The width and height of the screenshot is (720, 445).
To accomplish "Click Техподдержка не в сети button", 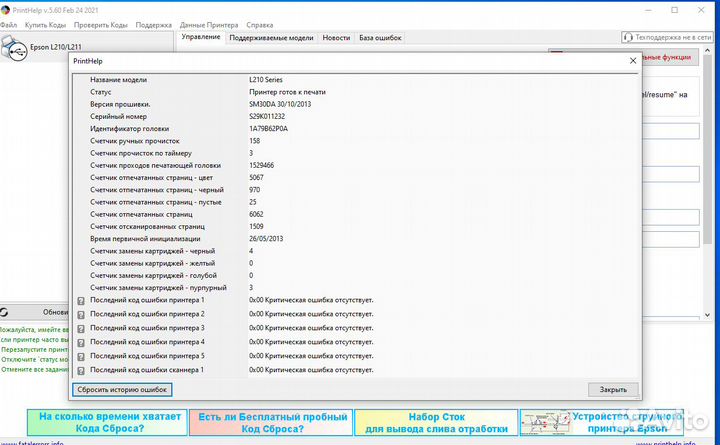I will click(x=667, y=37).
